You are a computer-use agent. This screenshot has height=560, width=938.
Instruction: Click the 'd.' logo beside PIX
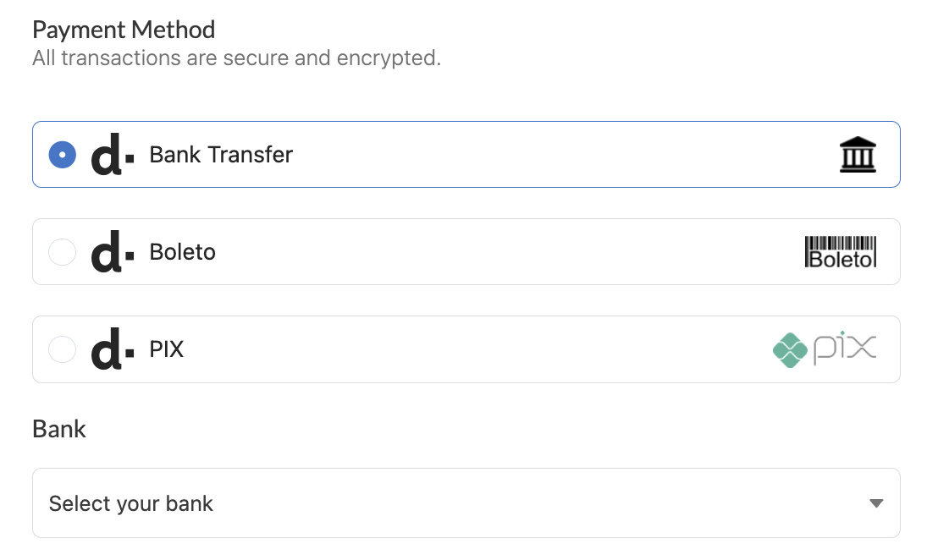click(111, 350)
